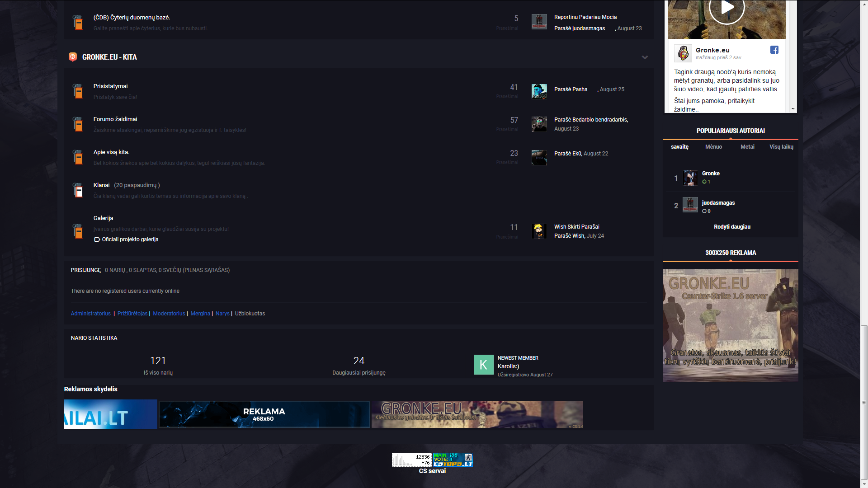The width and height of the screenshot is (868, 488).
Task: Click the Parašė Pasha author link
Action: [571, 89]
